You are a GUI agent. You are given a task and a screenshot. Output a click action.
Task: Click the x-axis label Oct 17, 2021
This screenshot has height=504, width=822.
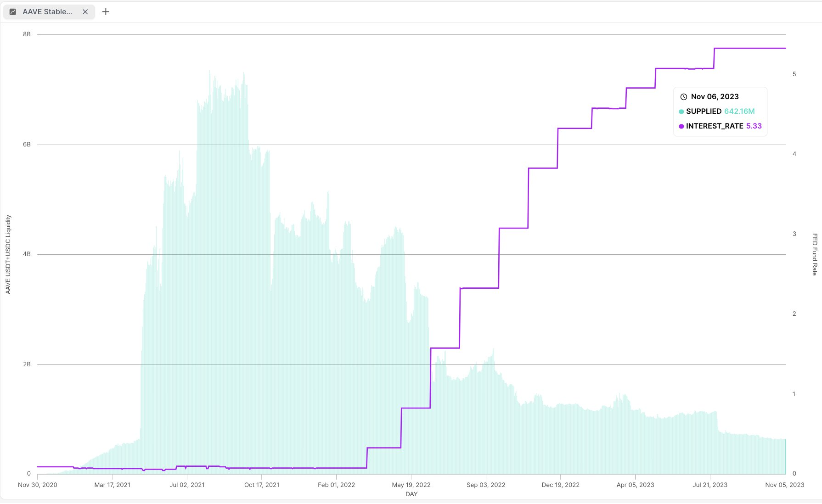click(x=262, y=485)
